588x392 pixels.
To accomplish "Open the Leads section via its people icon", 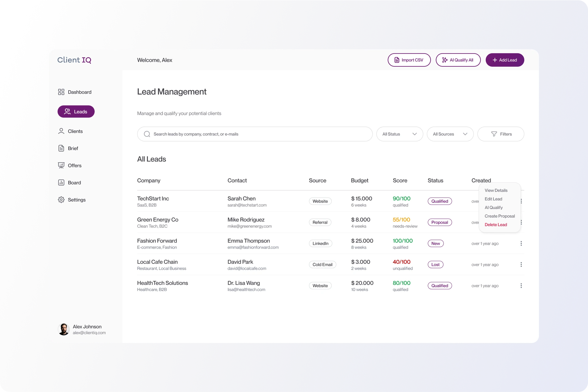I will 67,111.
